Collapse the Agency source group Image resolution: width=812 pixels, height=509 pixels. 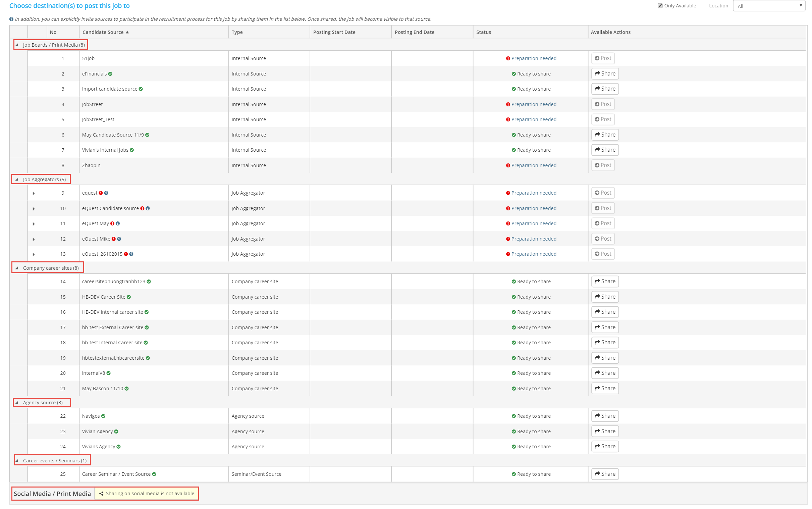[17, 403]
